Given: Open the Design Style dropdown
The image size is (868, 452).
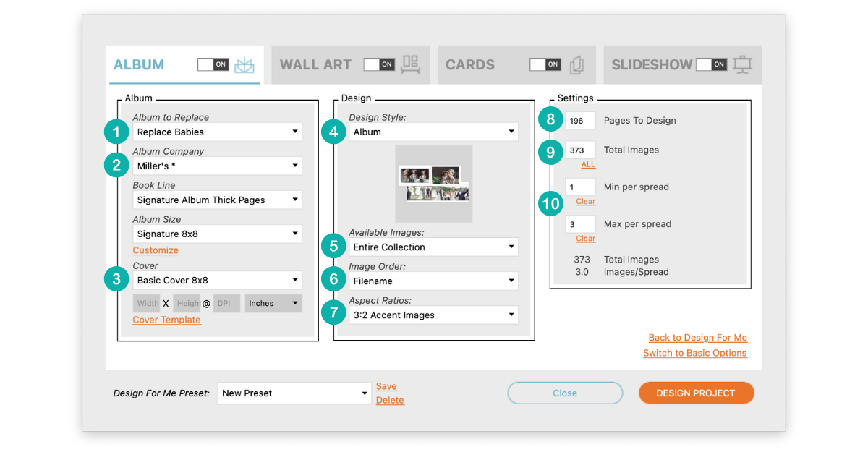Looking at the screenshot, I should [x=433, y=132].
